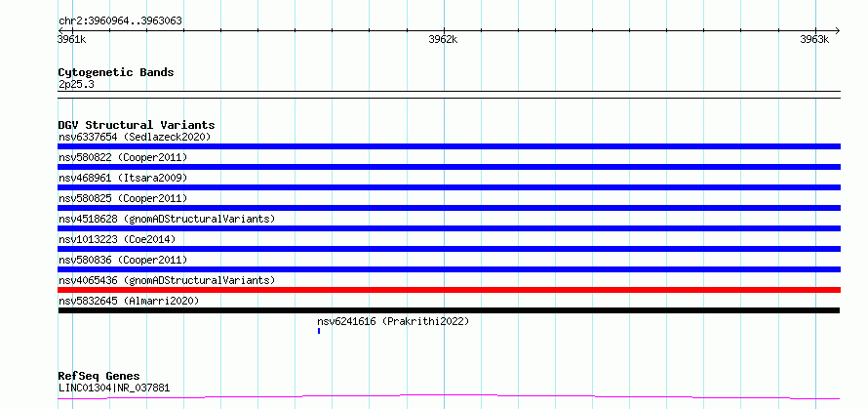Select the small blue nsv6241616 marker
Image resolution: width=868 pixels, height=409 pixels.
[319, 331]
